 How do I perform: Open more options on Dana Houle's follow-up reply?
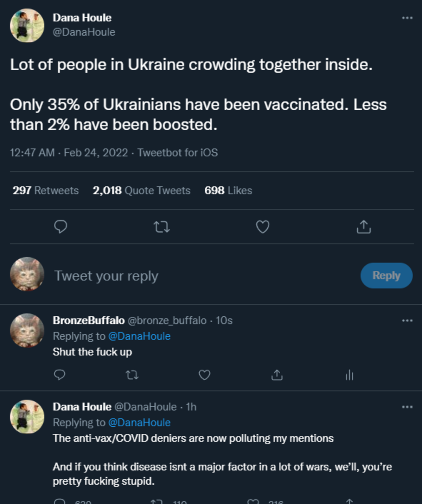point(407,407)
